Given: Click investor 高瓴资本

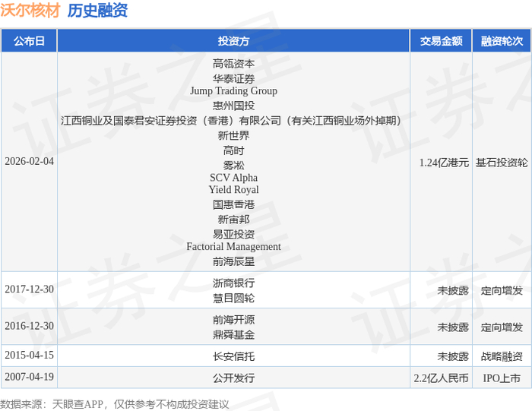Looking at the screenshot, I should (233, 64).
